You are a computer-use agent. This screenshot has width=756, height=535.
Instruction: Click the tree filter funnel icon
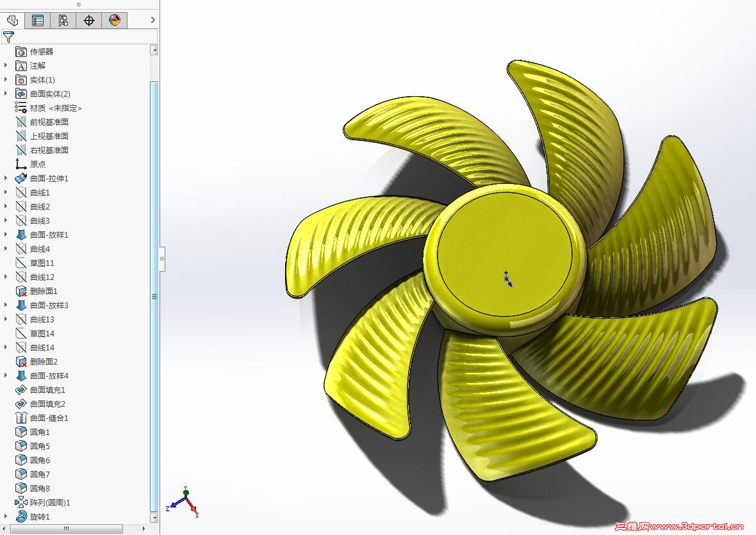coord(8,37)
